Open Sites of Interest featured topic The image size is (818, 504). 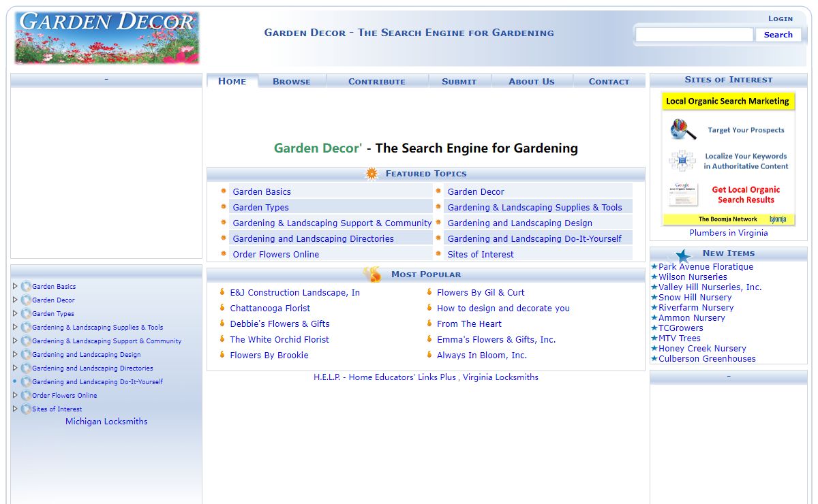[x=481, y=255]
